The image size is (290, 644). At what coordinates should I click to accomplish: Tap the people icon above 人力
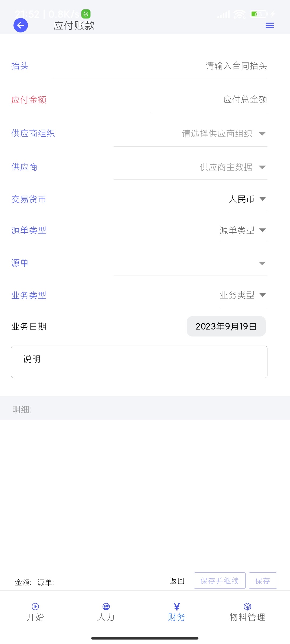tap(106, 606)
